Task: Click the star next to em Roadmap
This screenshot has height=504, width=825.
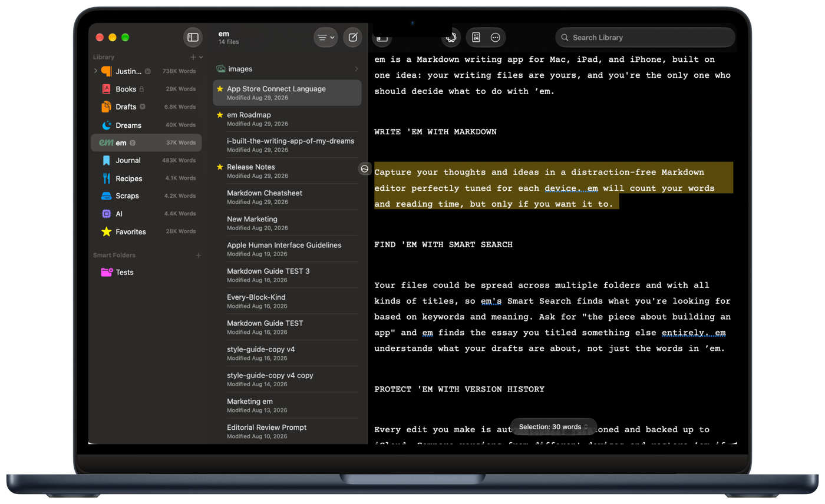Action: coord(220,115)
